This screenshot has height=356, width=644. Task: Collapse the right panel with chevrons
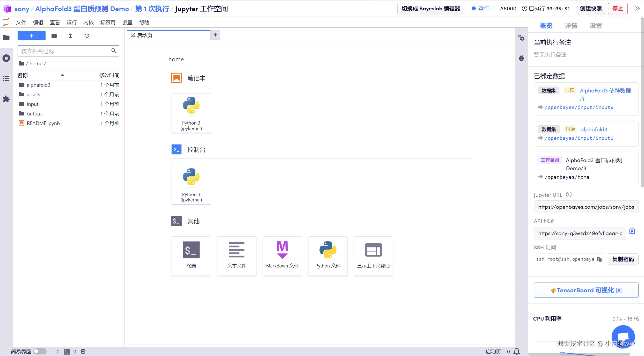[x=638, y=9]
